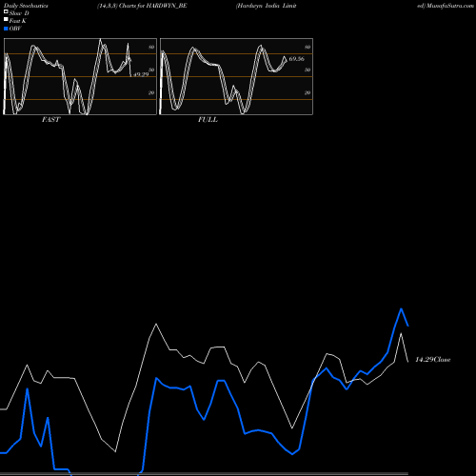Click the 80 level label in FAST chart
This screenshot has height=476, width=476.
coord(151,48)
